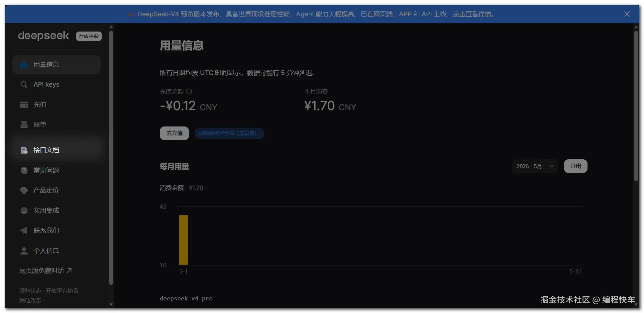The image size is (644, 313).
Task: Open 接口文档 in the sidebar
Action: (56, 150)
